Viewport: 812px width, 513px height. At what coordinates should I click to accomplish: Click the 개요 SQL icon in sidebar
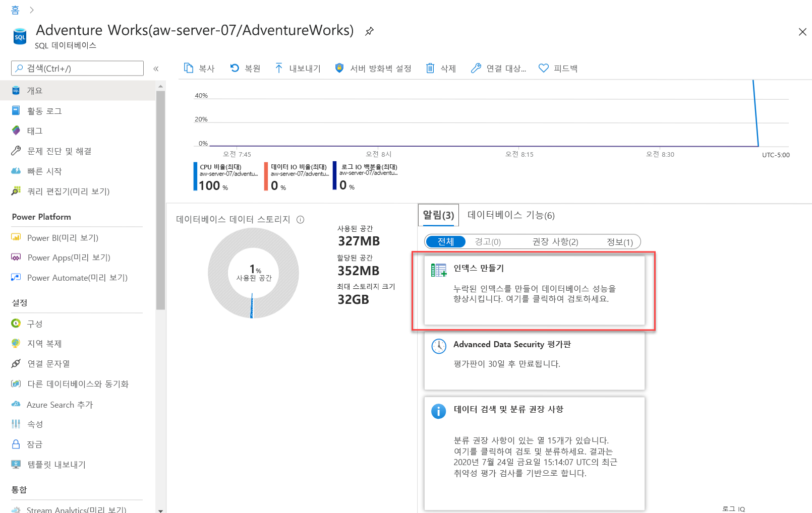[16, 91]
